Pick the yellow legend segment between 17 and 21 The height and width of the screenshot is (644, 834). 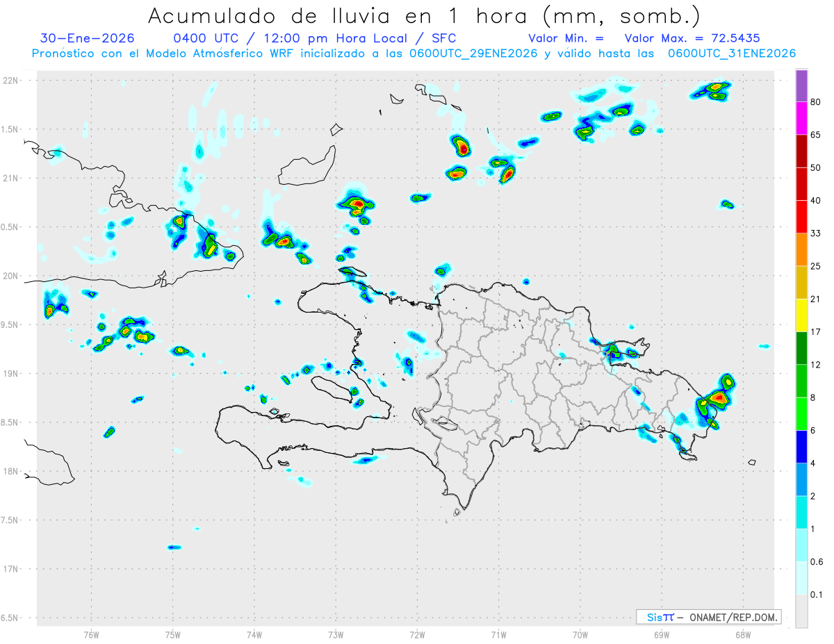(801, 315)
